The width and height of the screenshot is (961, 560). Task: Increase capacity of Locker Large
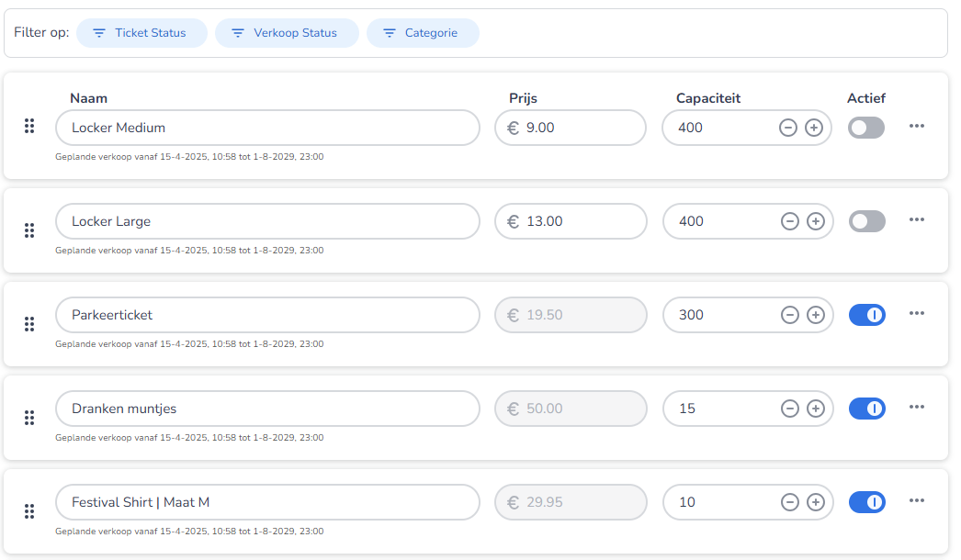click(x=816, y=221)
